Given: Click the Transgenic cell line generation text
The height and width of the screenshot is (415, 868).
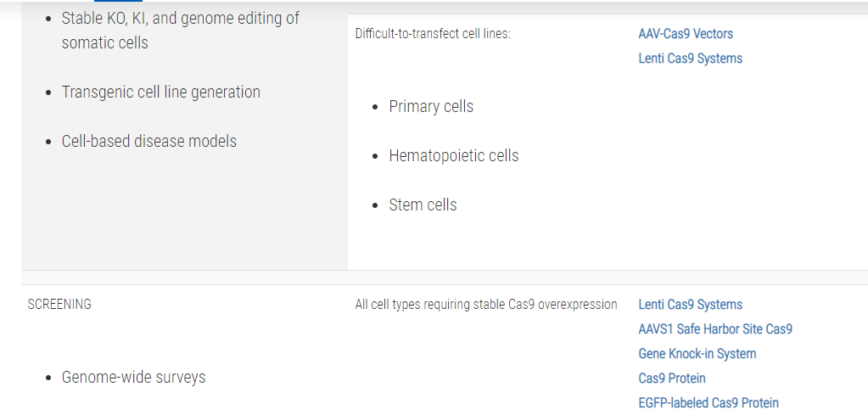Looking at the screenshot, I should click(160, 93).
